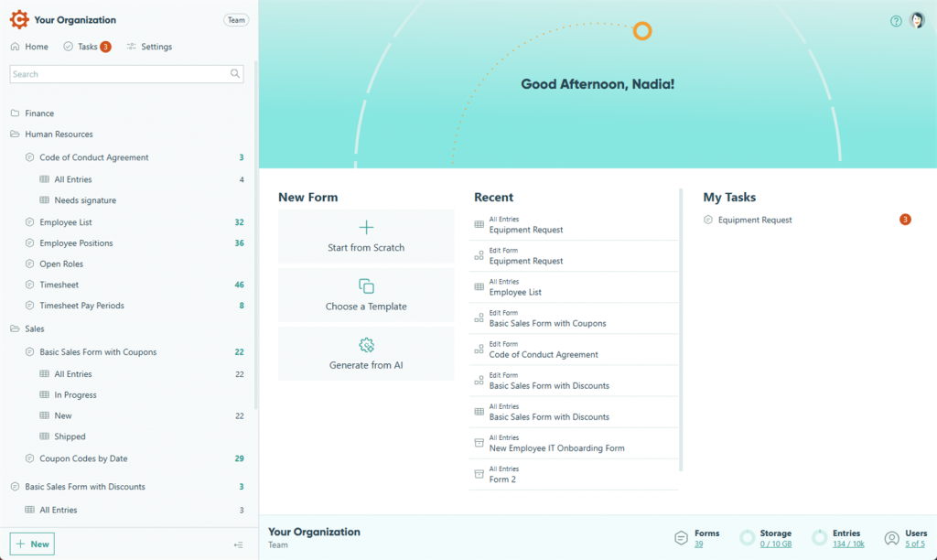This screenshot has height=560, width=937.
Task: Open the help question mark icon
Action: 895,20
